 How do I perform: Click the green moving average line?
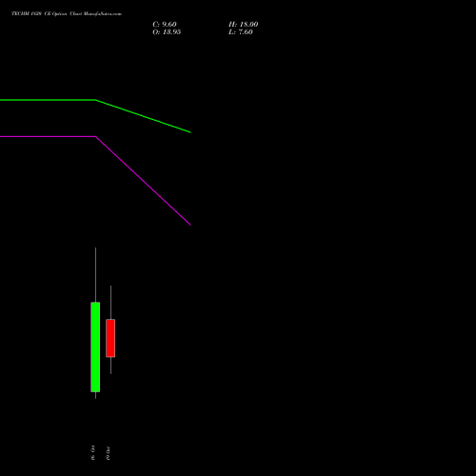pos(95,100)
